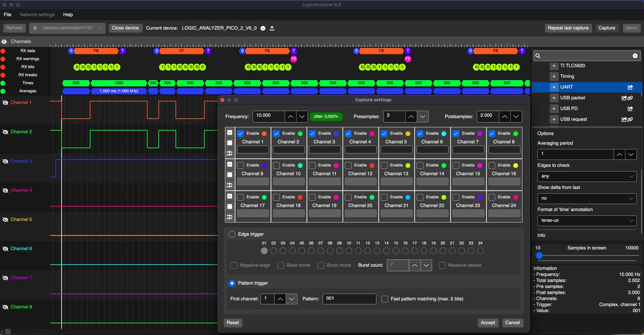Click the magnifier search icon
644x335 pixels.
538,56
